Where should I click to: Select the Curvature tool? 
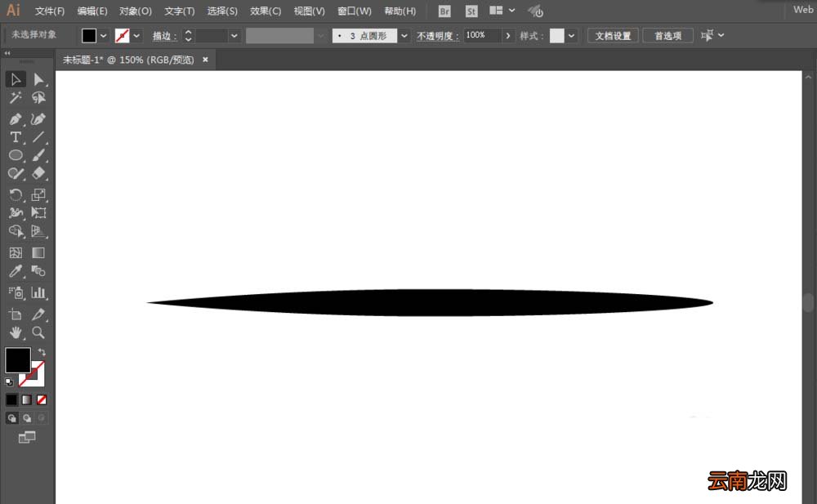click(38, 119)
